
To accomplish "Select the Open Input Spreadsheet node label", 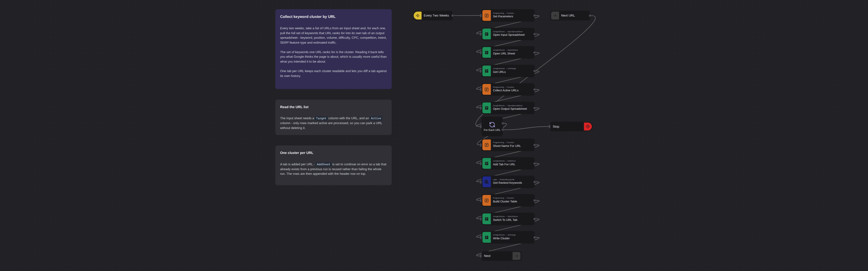I will tap(509, 35).
